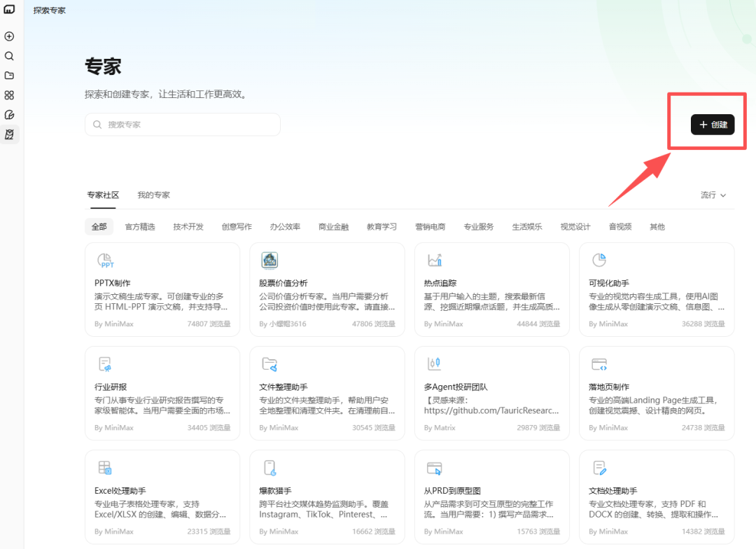
Task: Click the Excel处理助手 spreadsheet icon
Action: tap(105, 468)
